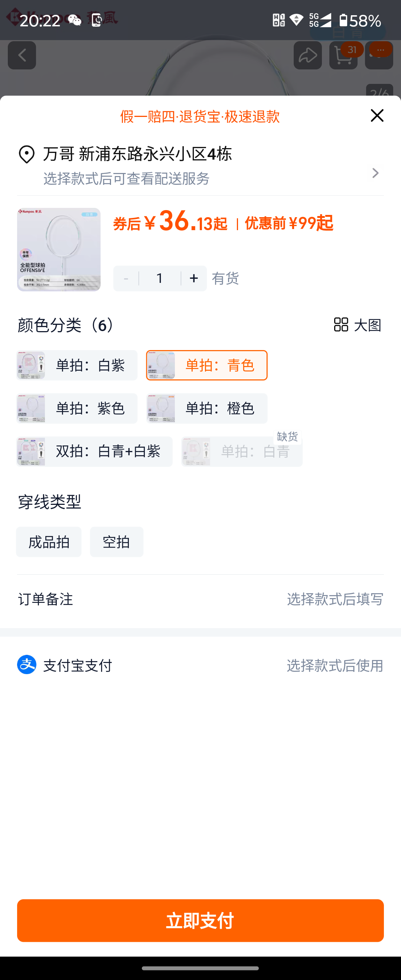The width and height of the screenshot is (401, 980).
Task: Close the purchase options sheet
Action: click(376, 115)
